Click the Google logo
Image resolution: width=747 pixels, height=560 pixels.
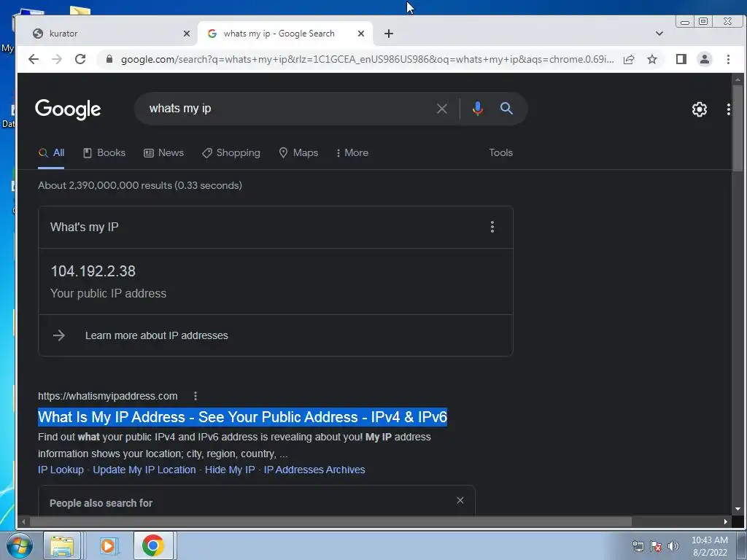click(x=68, y=109)
